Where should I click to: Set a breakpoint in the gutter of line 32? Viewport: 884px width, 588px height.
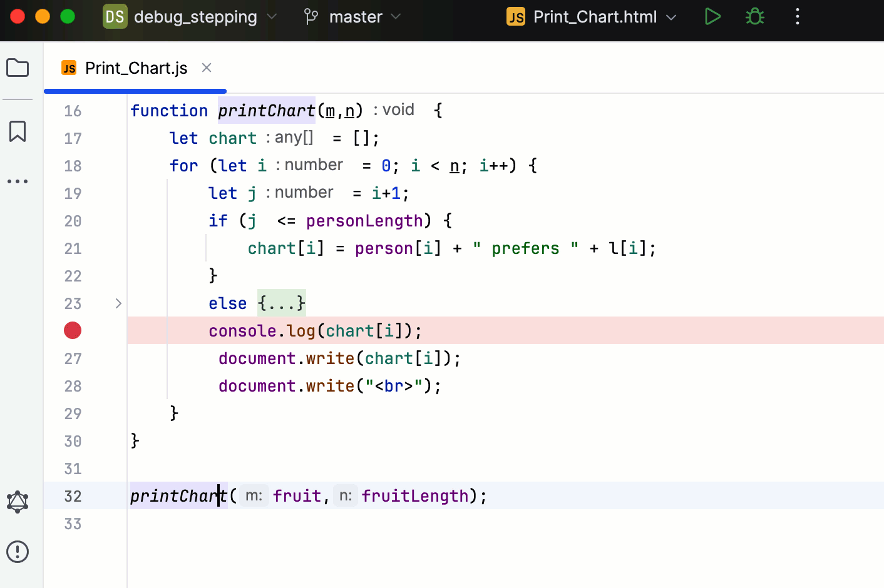[x=72, y=496]
